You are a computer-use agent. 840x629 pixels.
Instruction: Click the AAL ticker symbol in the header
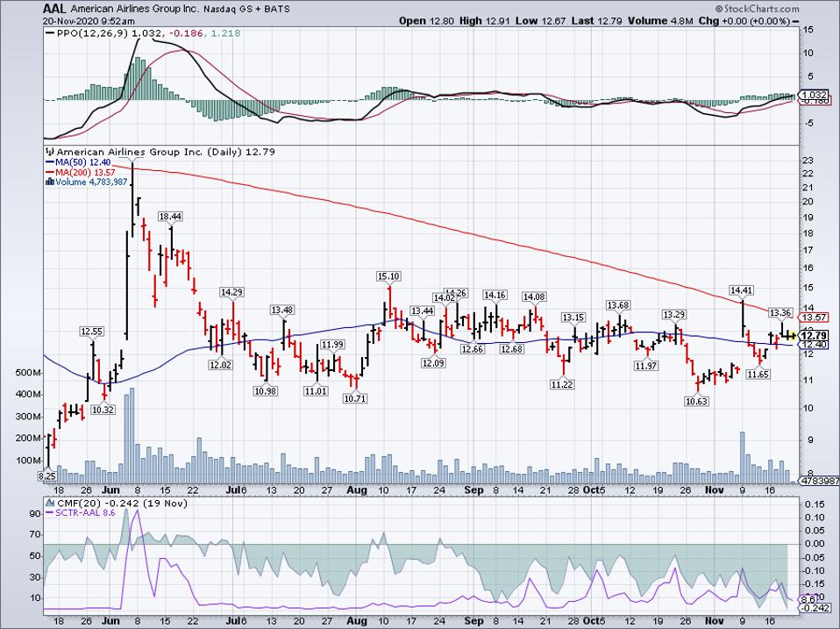[x=54, y=9]
